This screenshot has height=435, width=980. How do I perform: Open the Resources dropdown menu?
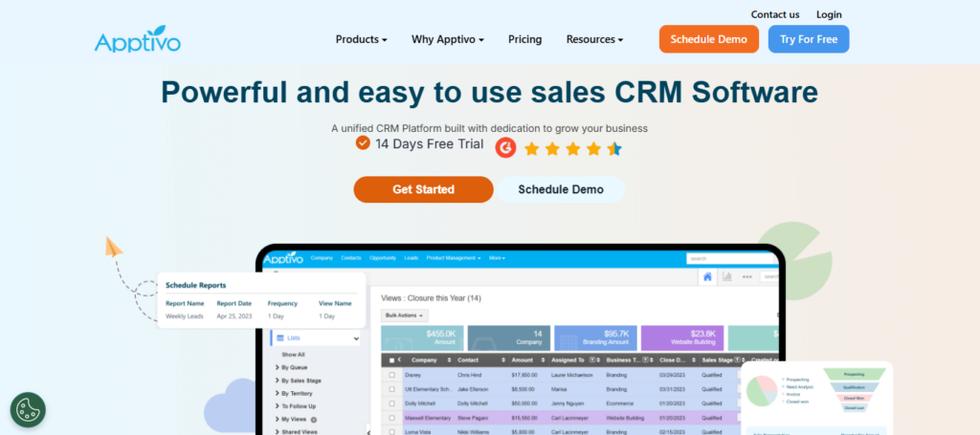(594, 39)
